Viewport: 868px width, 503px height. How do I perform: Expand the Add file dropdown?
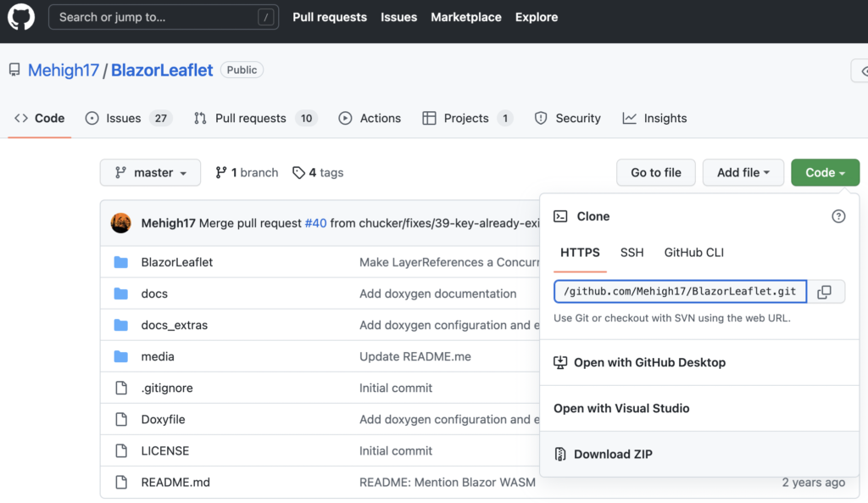point(743,173)
